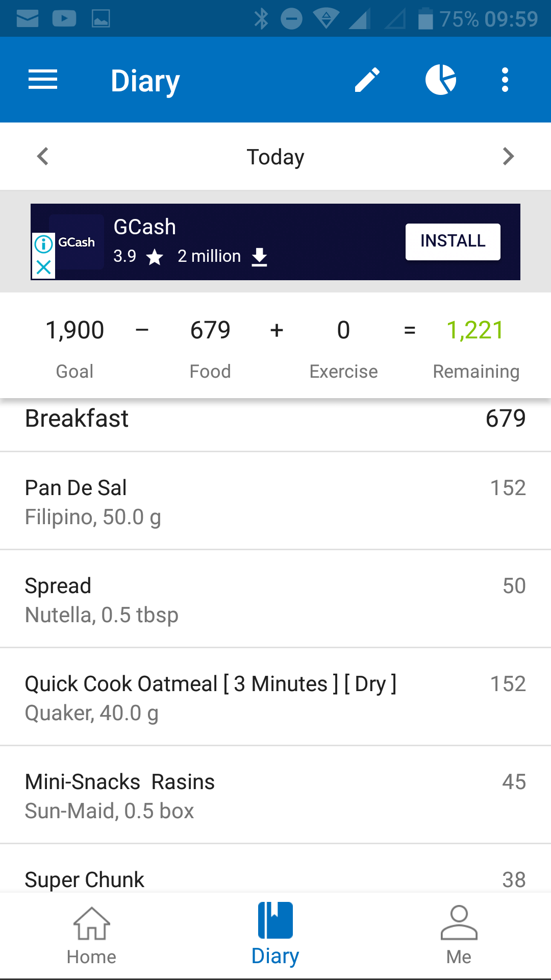Tap the Breakfast meal header
Image resolution: width=551 pixels, height=980 pixels.
(275, 419)
